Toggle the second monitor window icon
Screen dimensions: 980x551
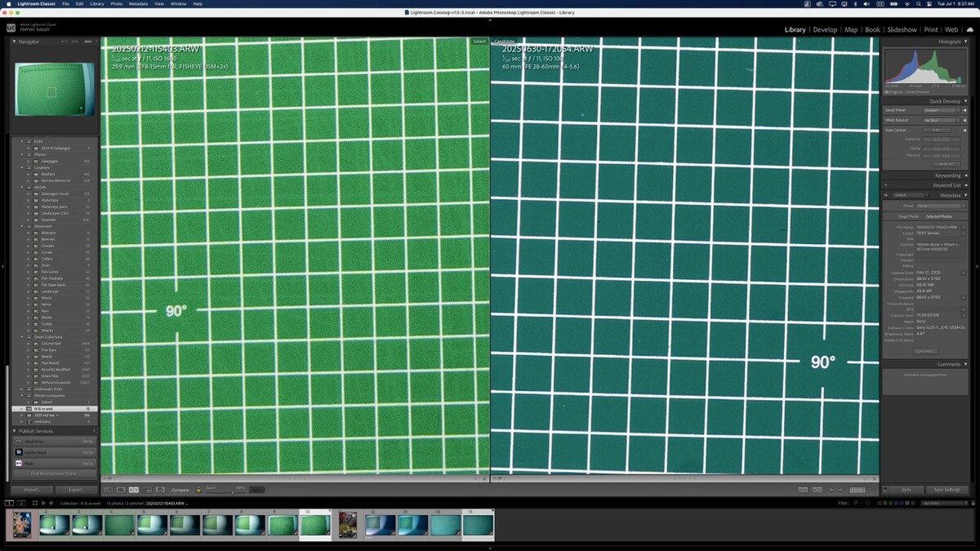[x=20, y=503]
